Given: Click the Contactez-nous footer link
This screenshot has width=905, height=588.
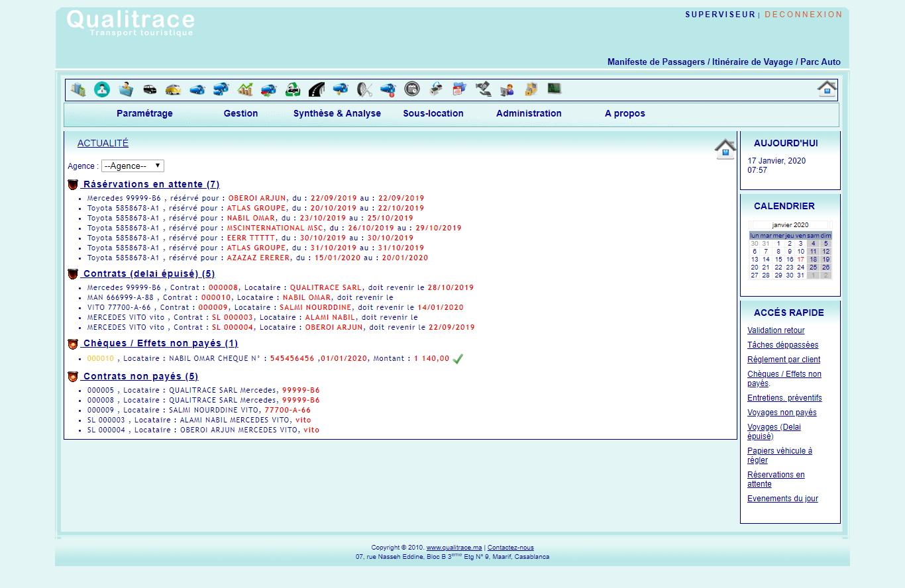Looking at the screenshot, I should pos(510,548).
